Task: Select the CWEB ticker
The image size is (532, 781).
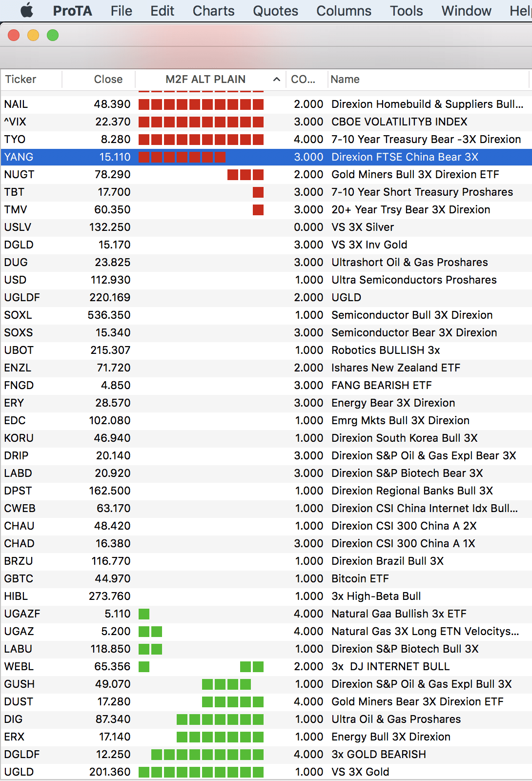Action: tap(20, 508)
